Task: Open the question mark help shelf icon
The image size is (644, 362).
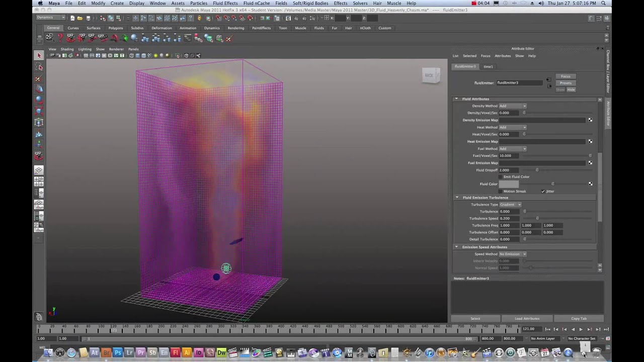Action: click(x=60, y=38)
